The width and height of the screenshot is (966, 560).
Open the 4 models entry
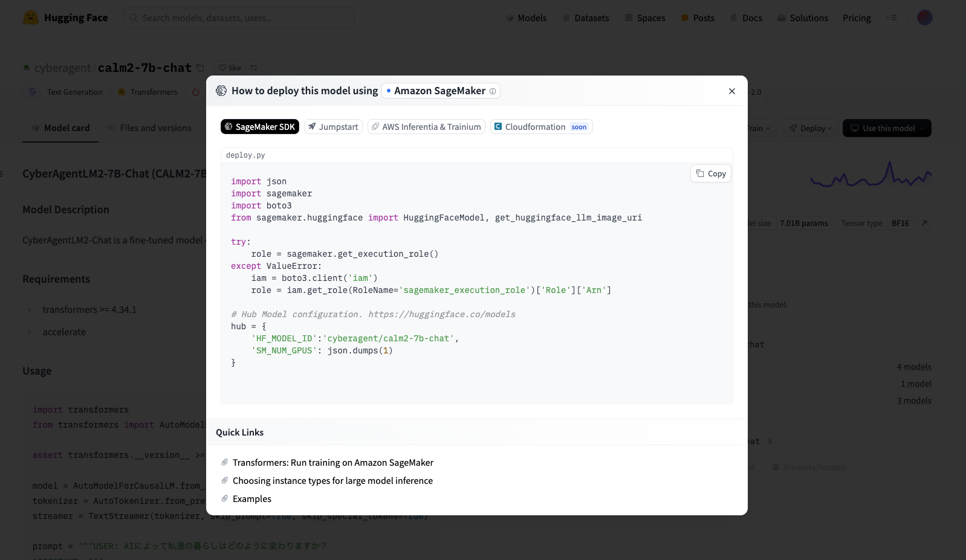(914, 367)
